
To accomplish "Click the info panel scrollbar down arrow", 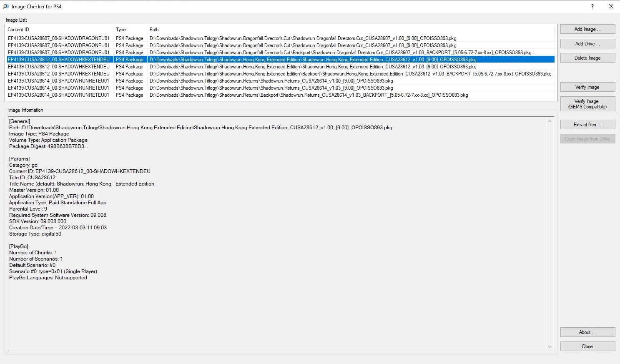I will [550, 346].
